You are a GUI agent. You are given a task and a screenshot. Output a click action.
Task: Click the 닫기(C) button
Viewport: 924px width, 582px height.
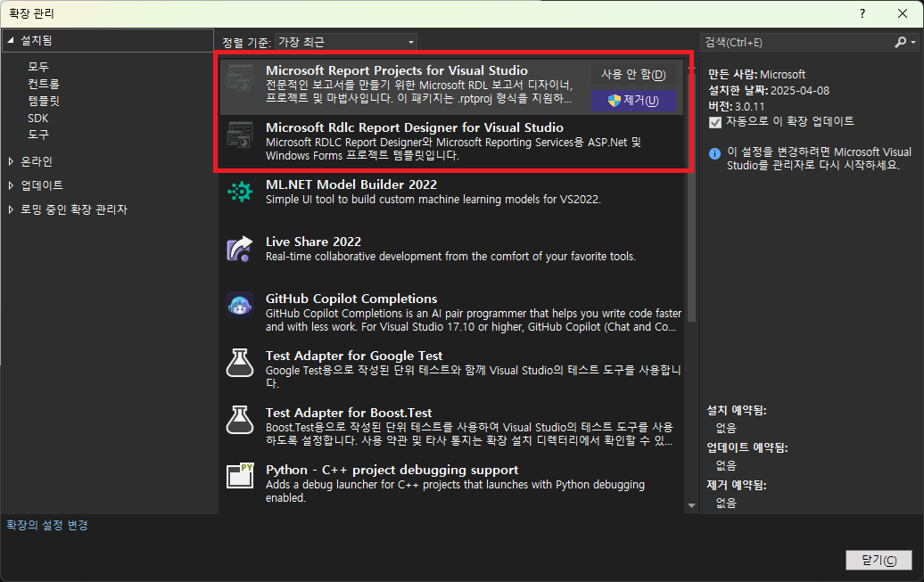[879, 561]
